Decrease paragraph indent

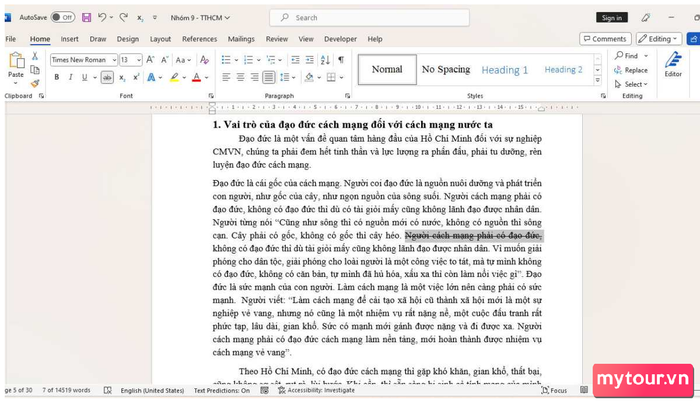coord(295,60)
